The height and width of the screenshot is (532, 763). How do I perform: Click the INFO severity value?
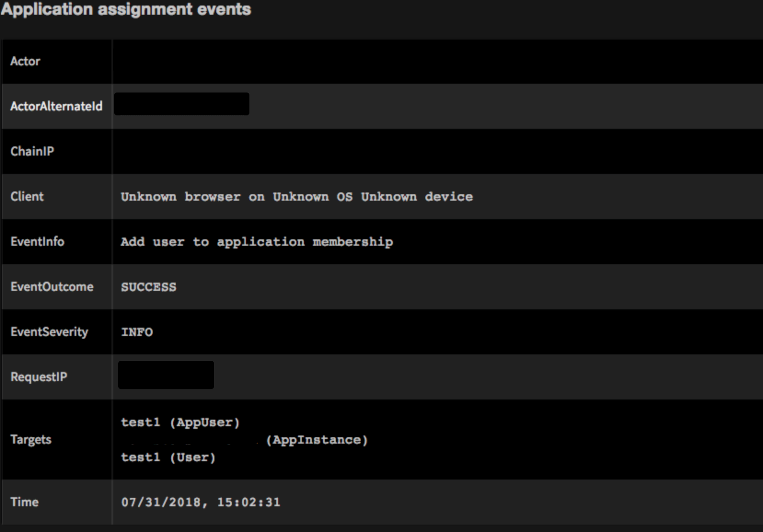pos(137,332)
